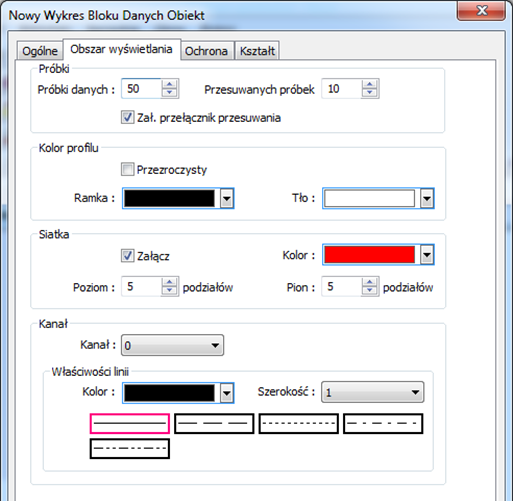Image resolution: width=513 pixels, height=501 pixels.
Task: Open the Ochrona tab
Action: pos(207,51)
